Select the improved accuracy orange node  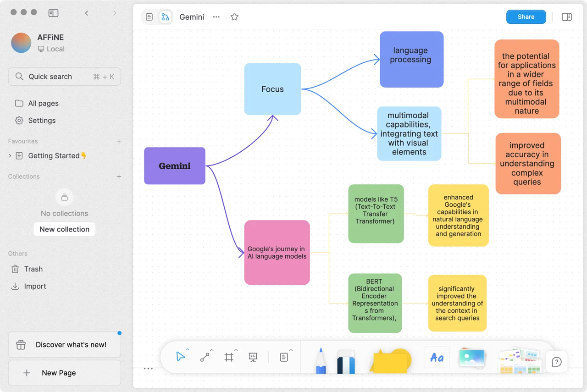528,164
